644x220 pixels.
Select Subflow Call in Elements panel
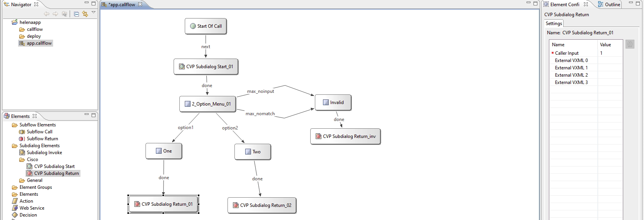tap(39, 132)
